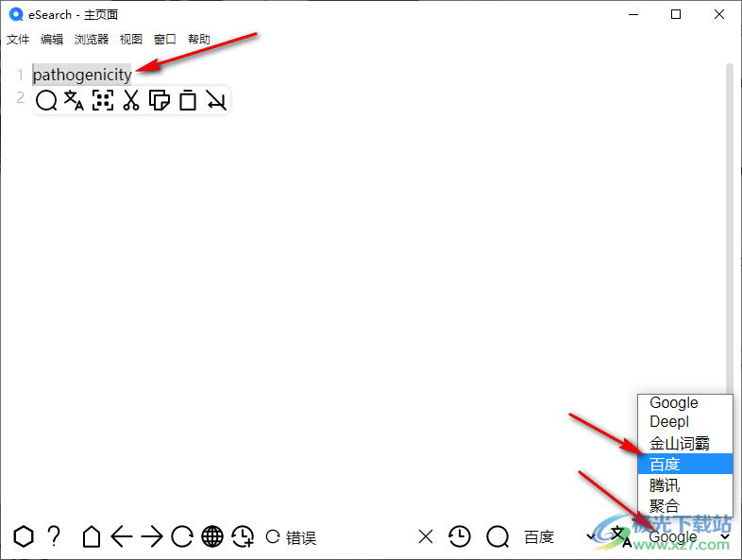Screen dimensions: 742x560
Task: Click the vertical scrollbar of the editor
Action: click(729, 228)
